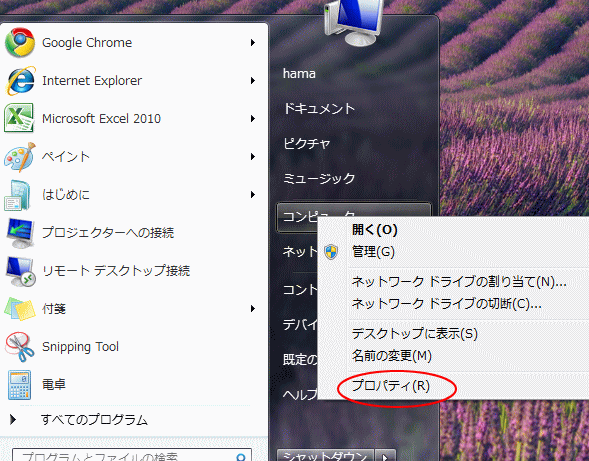Image resolution: width=589 pixels, height=461 pixels.
Task: Click the シャットダウン button
Action: pos(325,455)
